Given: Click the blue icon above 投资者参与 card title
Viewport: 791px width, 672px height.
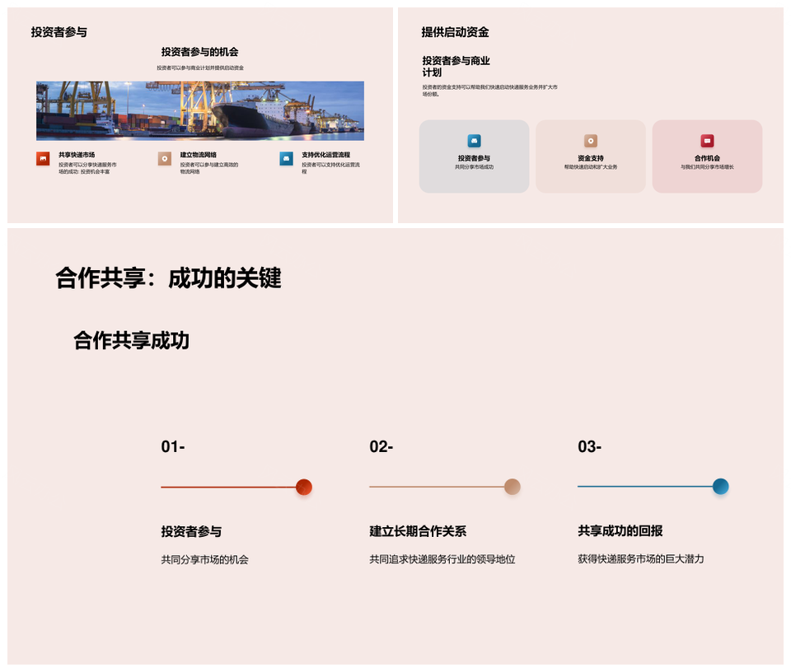Looking at the screenshot, I should point(474,141).
